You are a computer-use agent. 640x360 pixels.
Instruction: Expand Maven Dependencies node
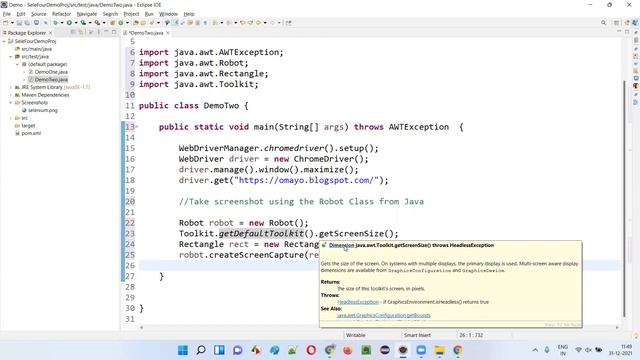(x=11, y=95)
